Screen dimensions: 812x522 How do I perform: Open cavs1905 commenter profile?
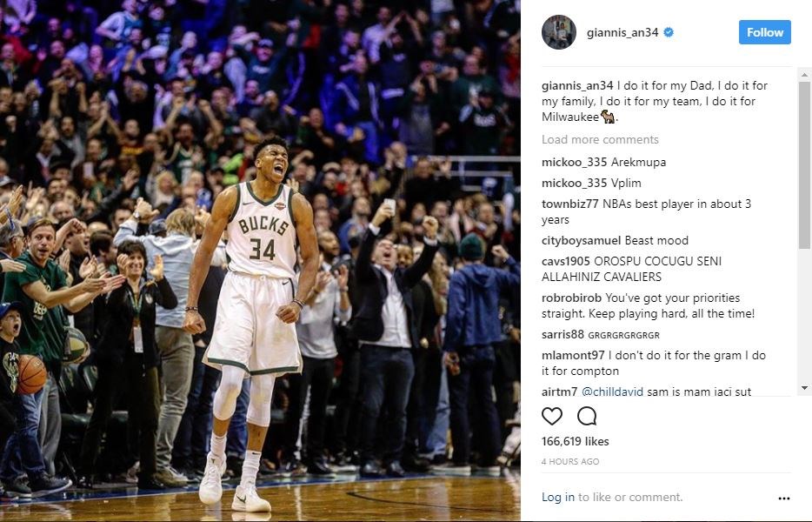click(566, 261)
